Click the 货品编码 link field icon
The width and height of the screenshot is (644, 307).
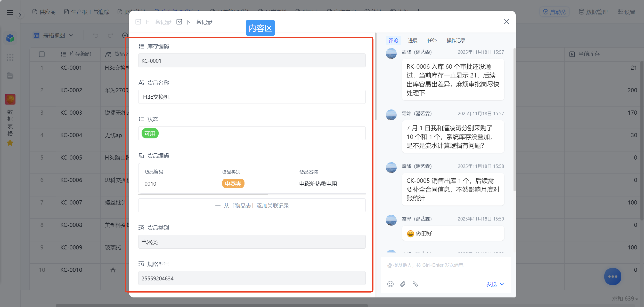(x=141, y=155)
